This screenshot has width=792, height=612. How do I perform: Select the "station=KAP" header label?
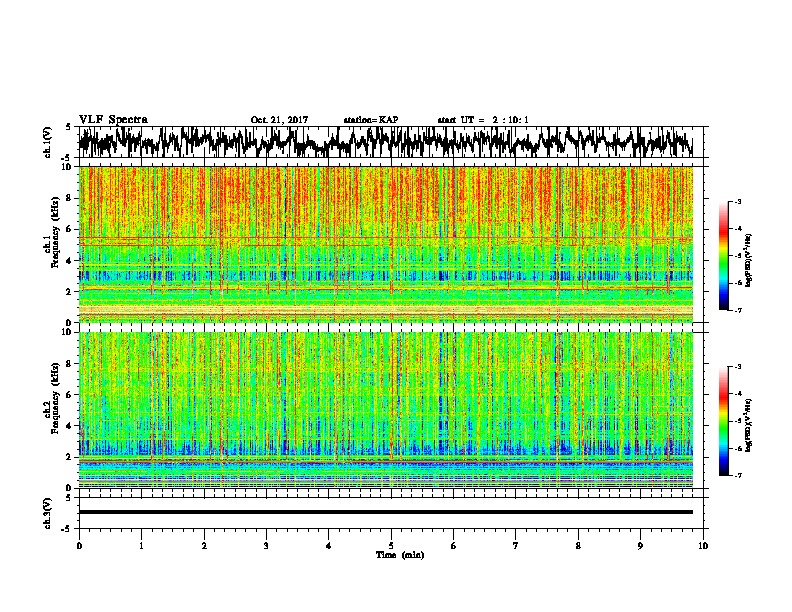[371, 120]
